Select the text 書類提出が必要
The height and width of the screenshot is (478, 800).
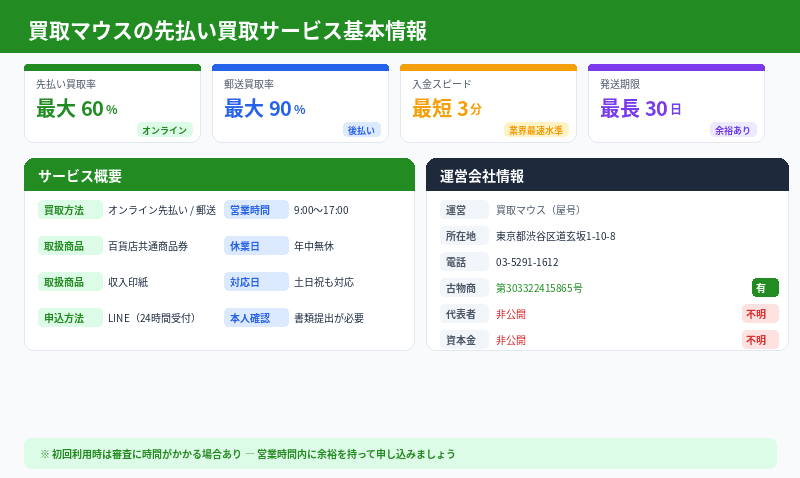[329, 318]
